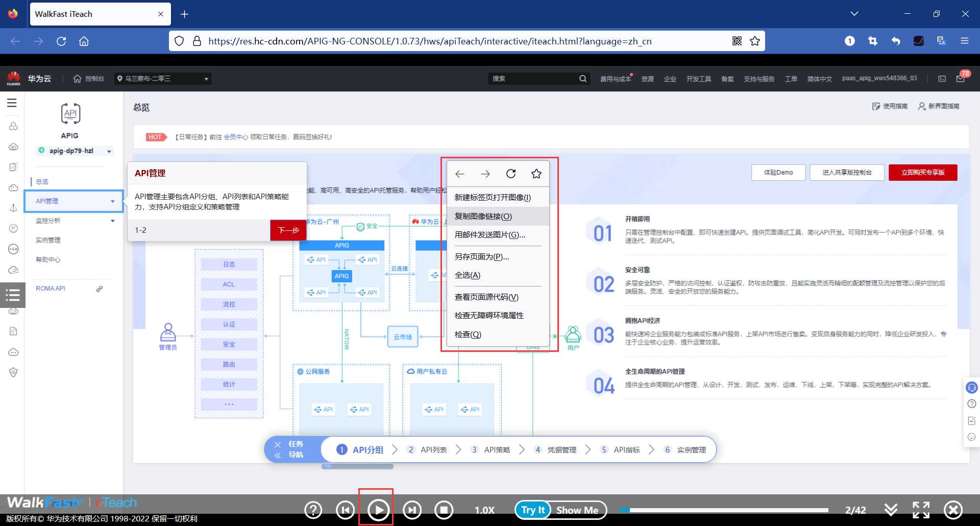Open the 使用指南 link
Viewport: 980px width, 526px height.
[890, 106]
